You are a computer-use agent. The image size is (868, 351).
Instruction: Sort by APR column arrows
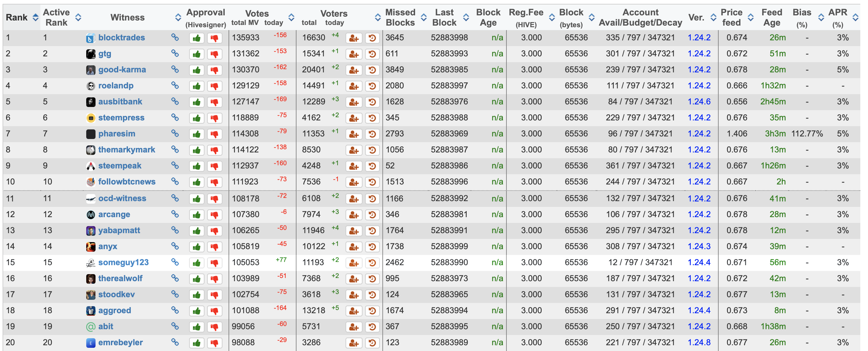(x=855, y=18)
